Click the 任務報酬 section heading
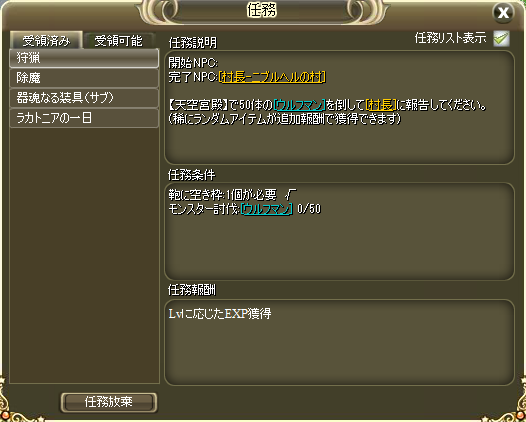Viewport: 526px width, 422px height. [x=192, y=290]
